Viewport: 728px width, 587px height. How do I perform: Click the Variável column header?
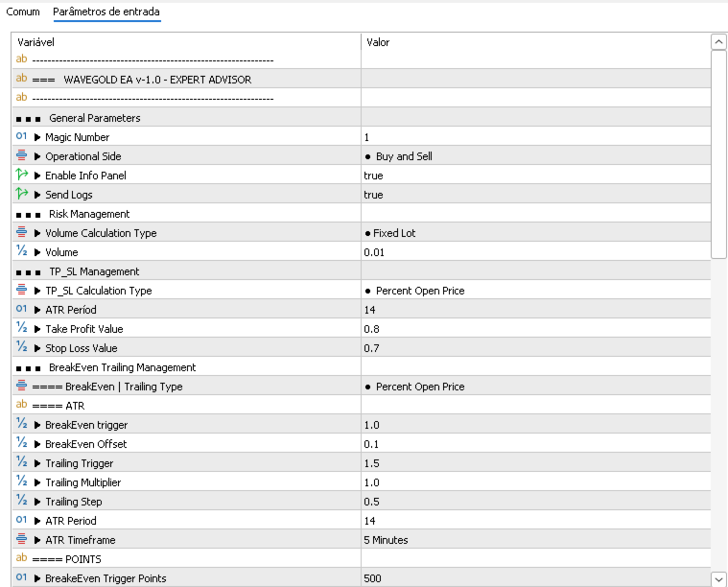36,42
